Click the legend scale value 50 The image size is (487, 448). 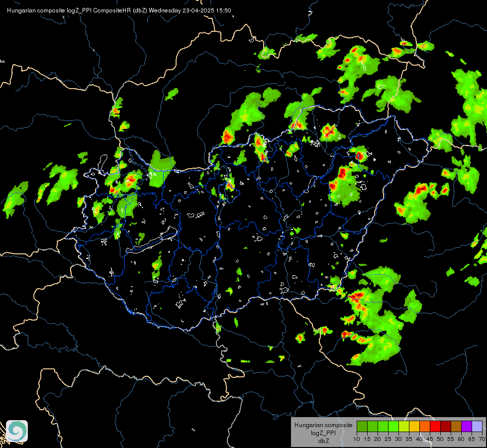[440, 439]
